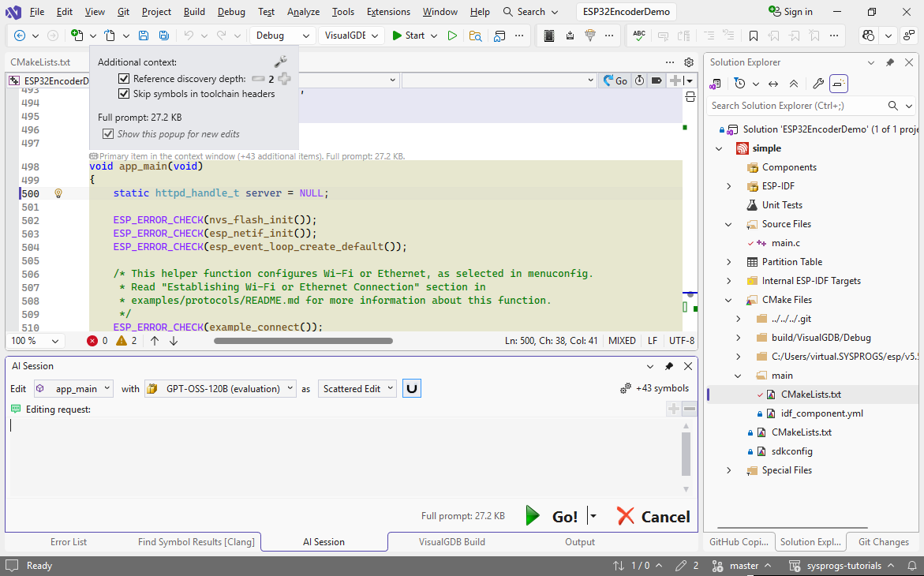Click Start Without Debugging green outline arrow
This screenshot has width=924, height=576.
click(x=452, y=36)
